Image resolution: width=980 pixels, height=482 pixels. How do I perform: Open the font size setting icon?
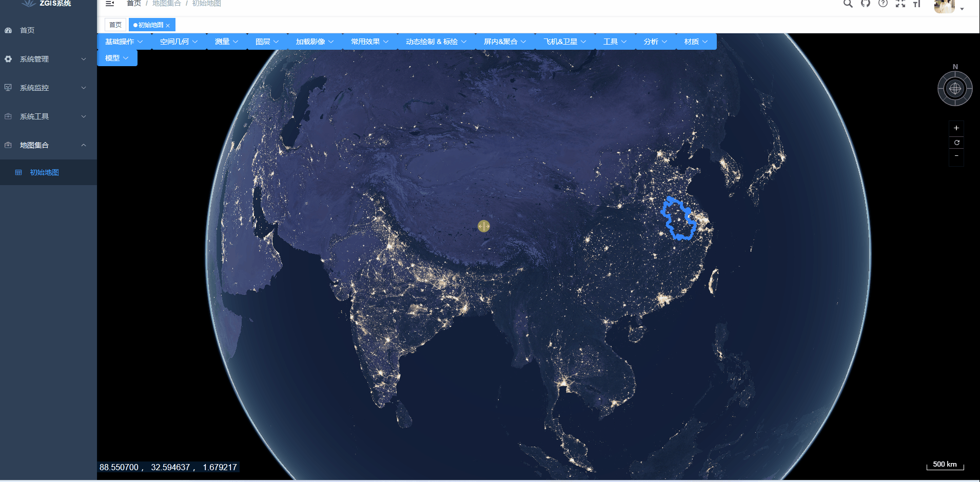917,3
